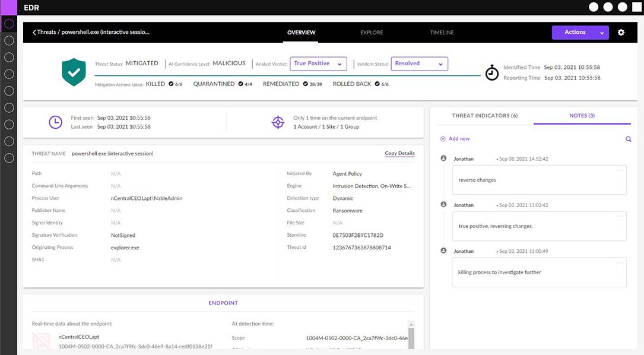The height and width of the screenshot is (355, 644).
Task: Click the Add new note link
Action: (x=459, y=139)
